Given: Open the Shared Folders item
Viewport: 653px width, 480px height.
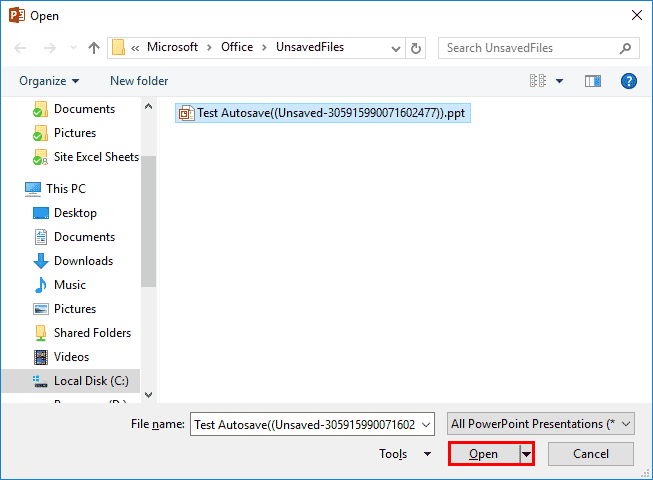Looking at the screenshot, I should click(82, 333).
